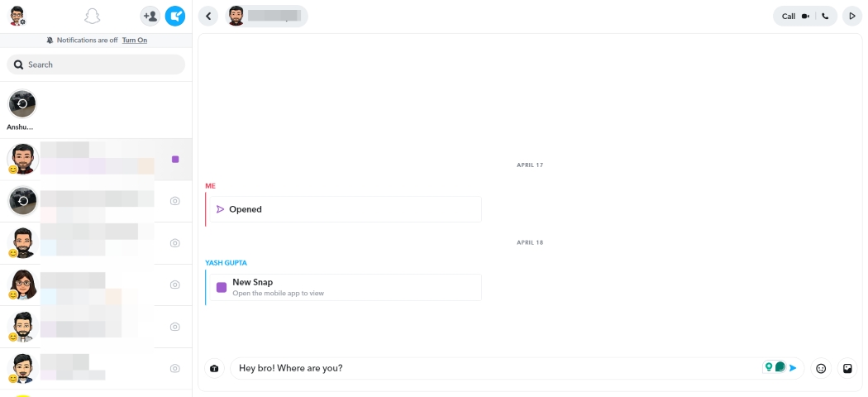Click the Search field in sidebar

(x=96, y=65)
